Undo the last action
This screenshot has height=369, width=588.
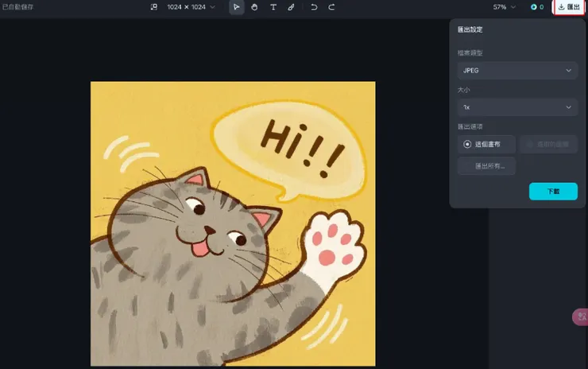(x=314, y=7)
